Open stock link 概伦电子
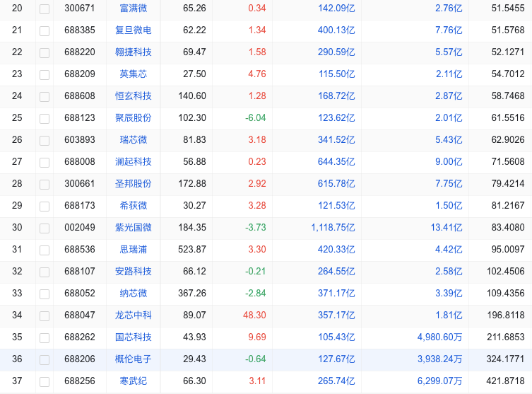Image resolution: width=532 pixels, height=394 pixels. (x=134, y=359)
